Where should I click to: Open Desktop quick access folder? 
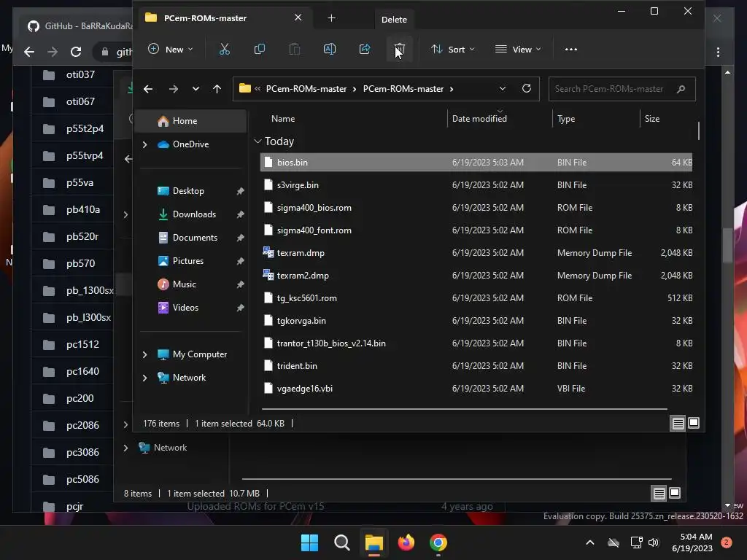188,191
